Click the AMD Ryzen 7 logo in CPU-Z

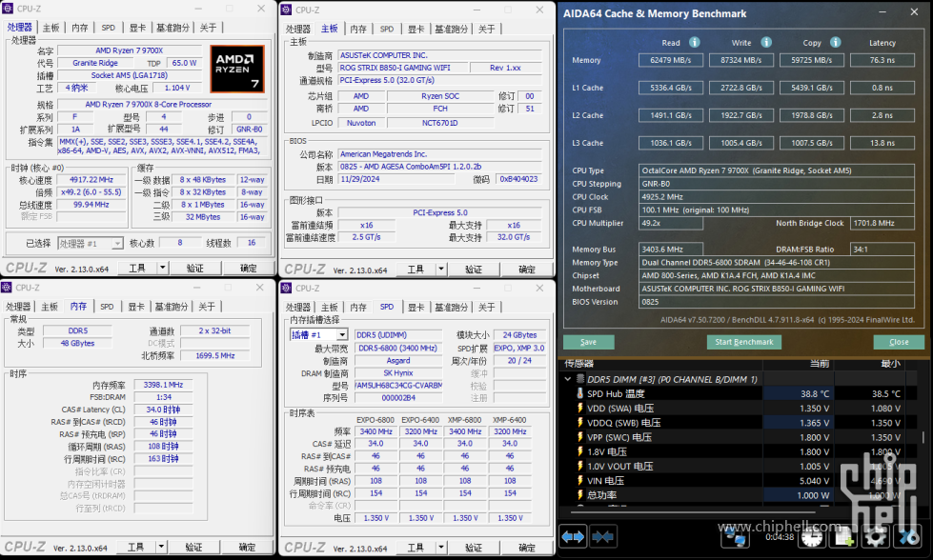point(237,69)
